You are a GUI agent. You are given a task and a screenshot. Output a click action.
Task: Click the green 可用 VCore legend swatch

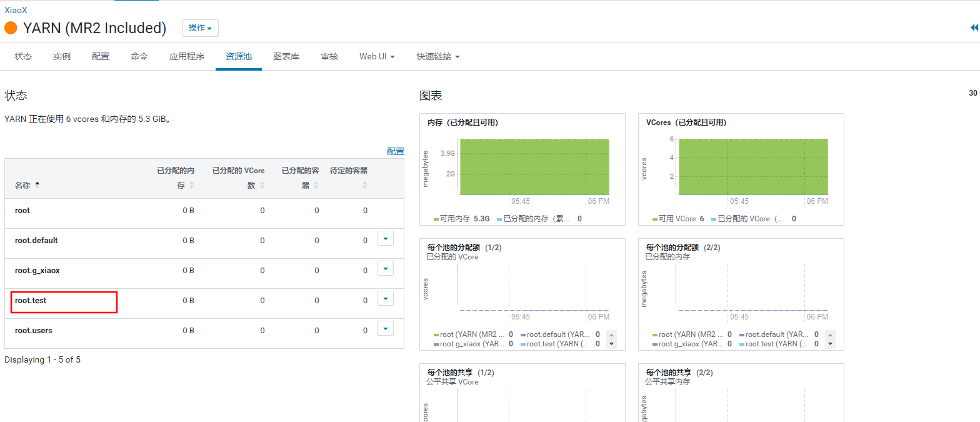pyautogui.click(x=655, y=219)
